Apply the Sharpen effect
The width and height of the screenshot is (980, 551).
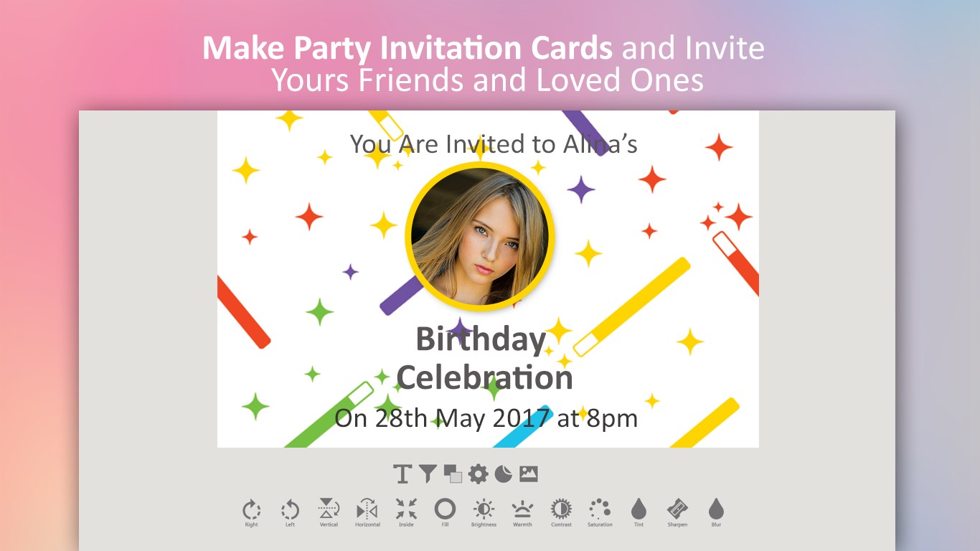[x=677, y=514]
